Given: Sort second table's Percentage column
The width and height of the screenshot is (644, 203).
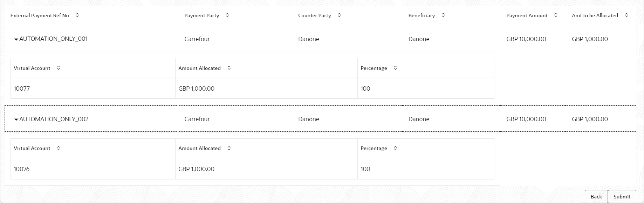Looking at the screenshot, I should (x=395, y=148).
